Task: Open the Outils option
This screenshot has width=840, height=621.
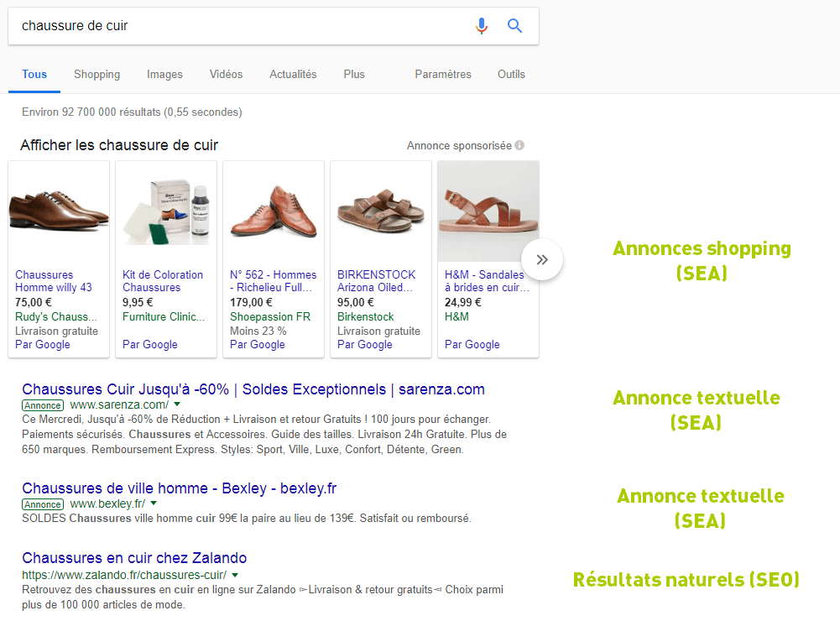Action: click(x=511, y=75)
